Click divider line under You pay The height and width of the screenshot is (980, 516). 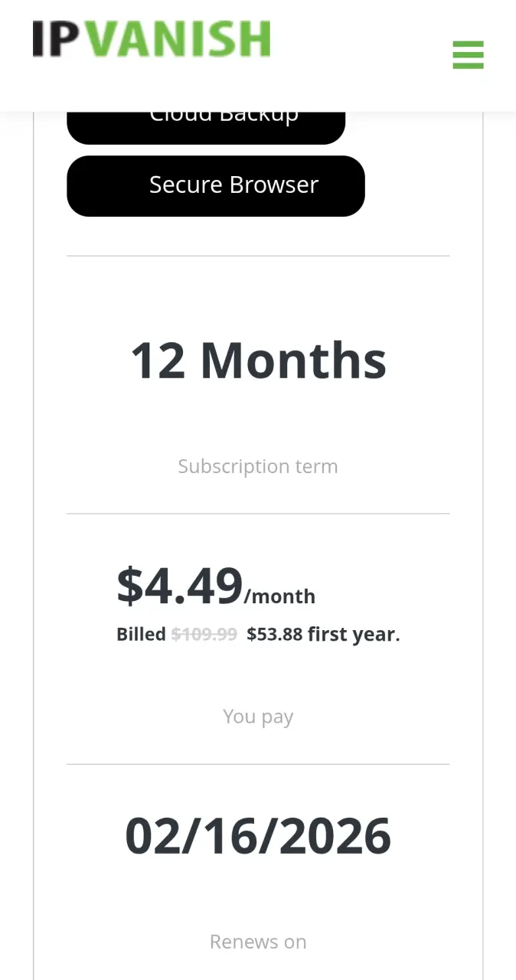[258, 763]
